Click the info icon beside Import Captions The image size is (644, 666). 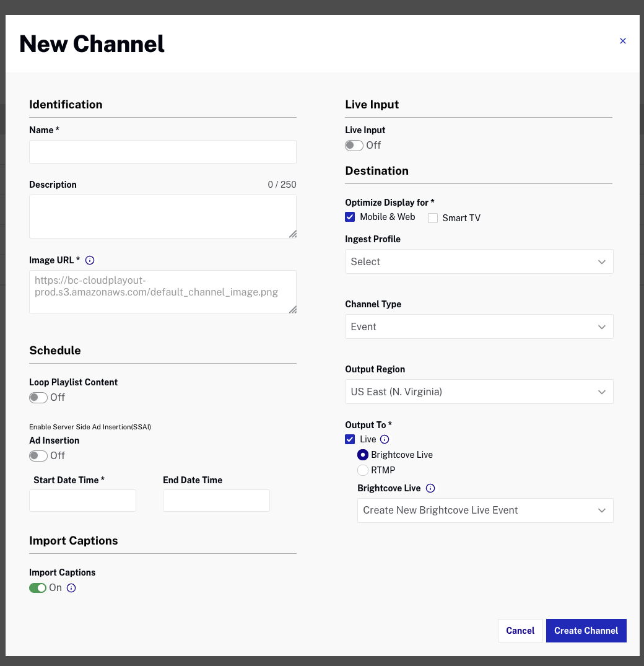[71, 588]
